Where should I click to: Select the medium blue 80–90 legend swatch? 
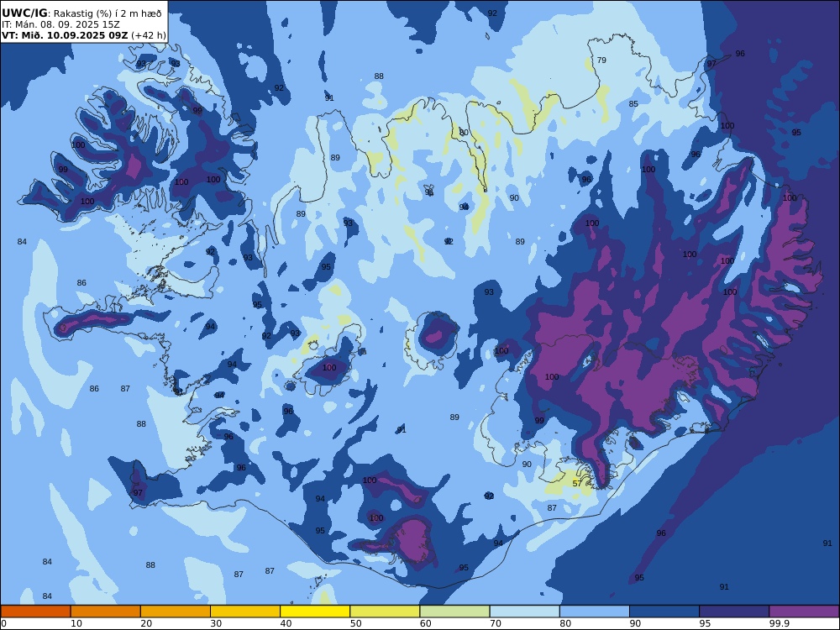(x=595, y=612)
